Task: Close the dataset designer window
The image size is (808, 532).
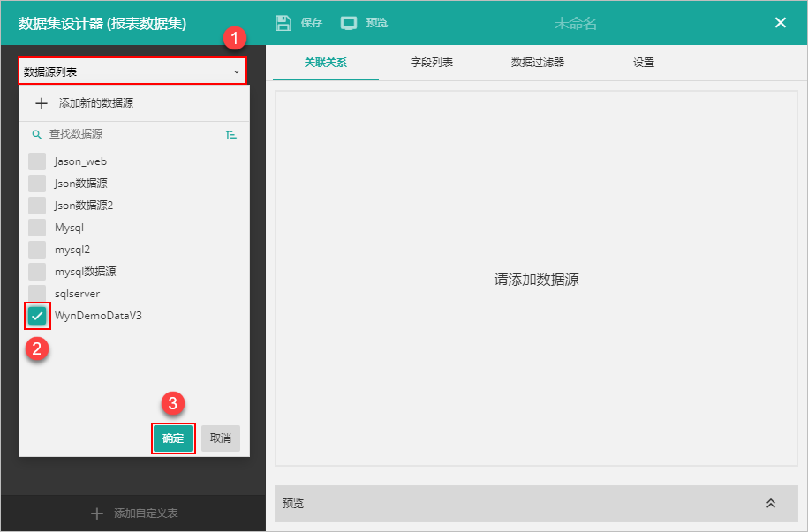Action: pos(780,23)
